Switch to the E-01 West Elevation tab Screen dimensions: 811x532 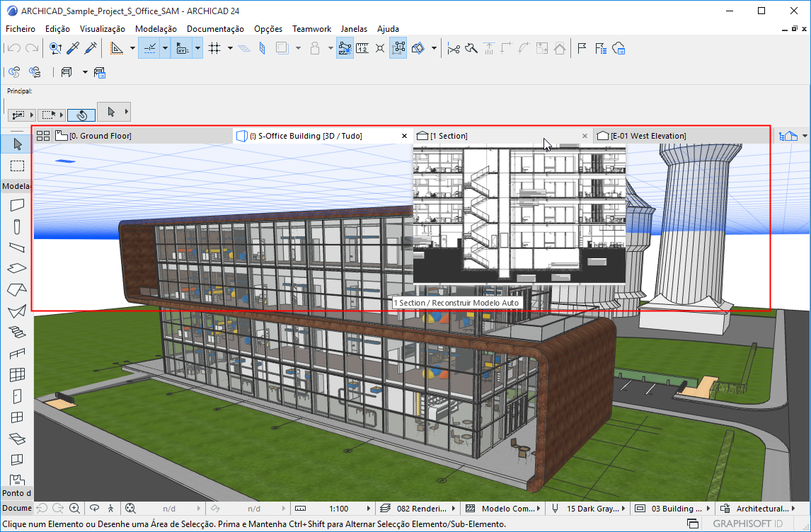[648, 136]
